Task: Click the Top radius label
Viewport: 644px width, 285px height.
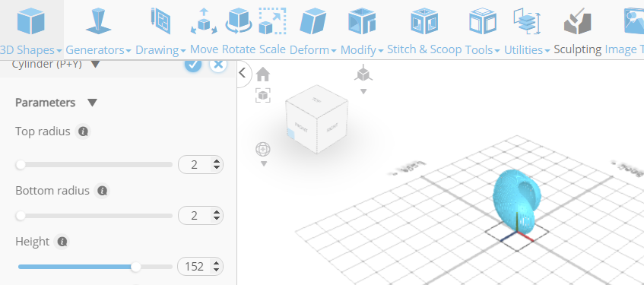Action: click(43, 131)
